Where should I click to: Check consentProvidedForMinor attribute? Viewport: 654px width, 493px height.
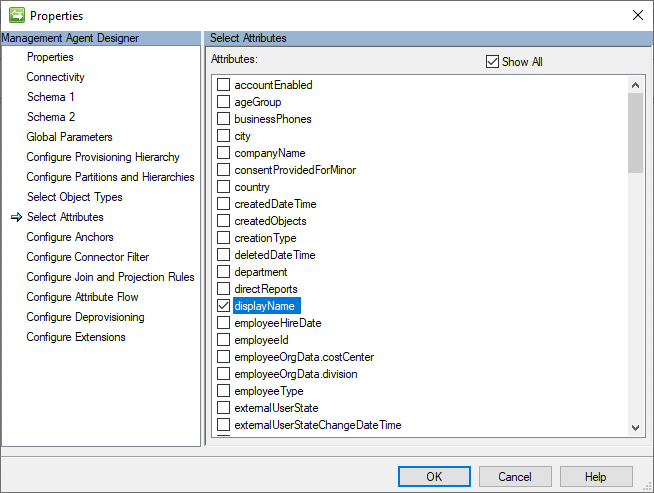tap(224, 170)
